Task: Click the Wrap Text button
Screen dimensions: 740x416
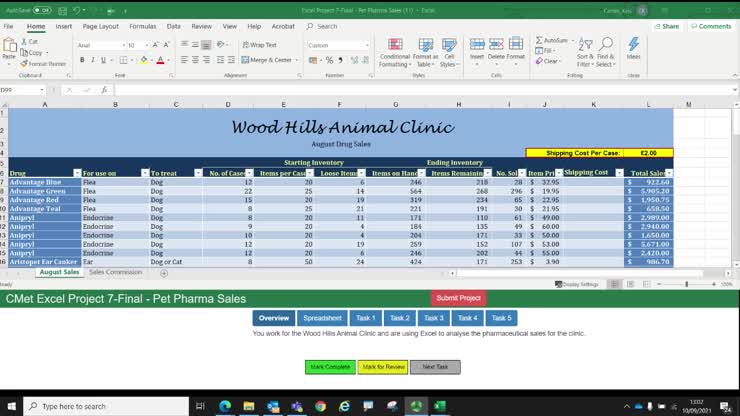Action: (260, 45)
